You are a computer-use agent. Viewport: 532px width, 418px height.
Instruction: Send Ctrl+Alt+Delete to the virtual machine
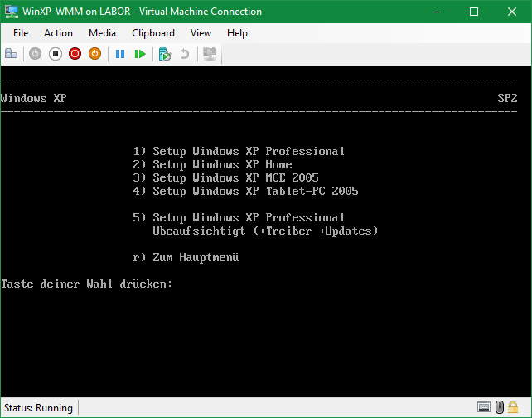pos(12,54)
